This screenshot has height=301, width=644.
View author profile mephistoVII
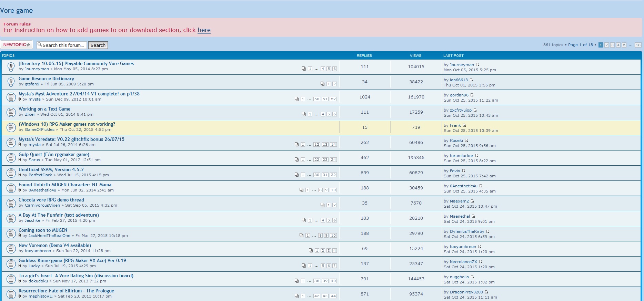(x=41, y=296)
